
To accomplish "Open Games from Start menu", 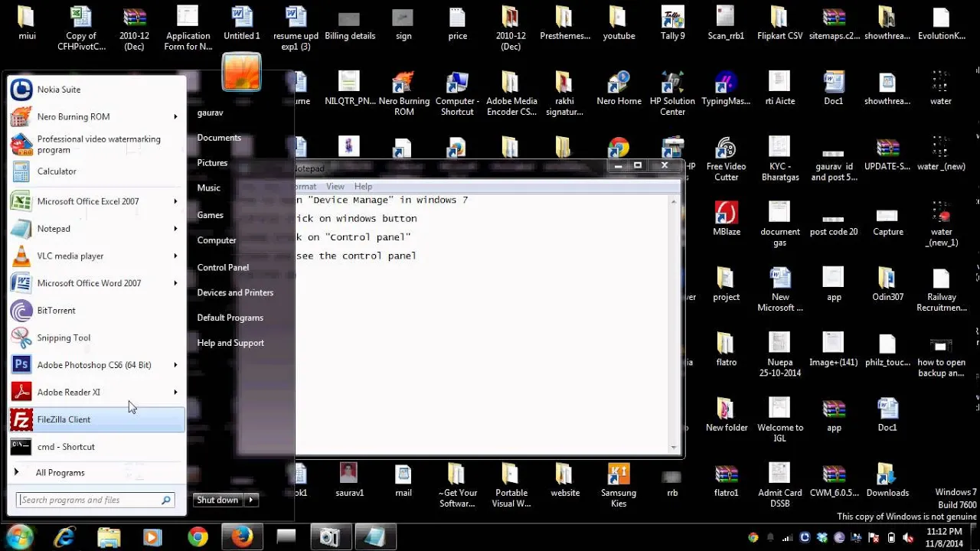I will (x=210, y=215).
